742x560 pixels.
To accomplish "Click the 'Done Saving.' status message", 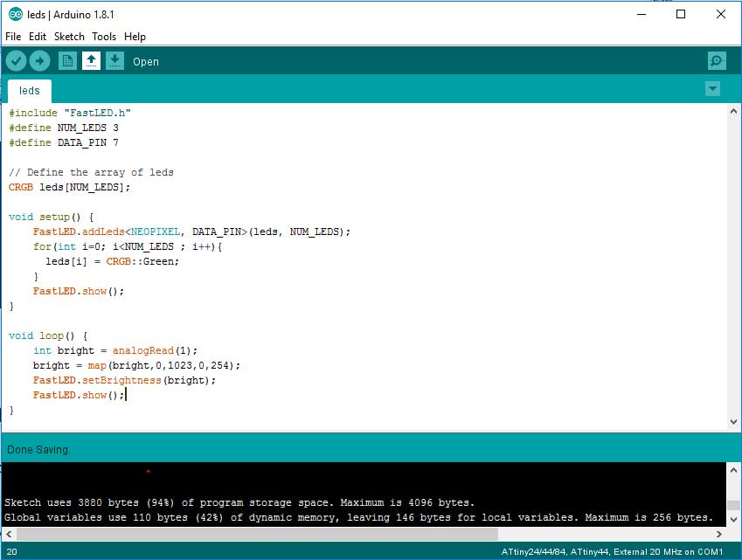I will tap(38, 450).
